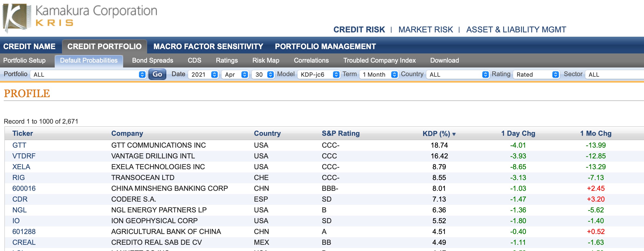644x251 pixels.
Task: Click Record 1 to 1000 of 2,671 text
Action: [41, 121]
